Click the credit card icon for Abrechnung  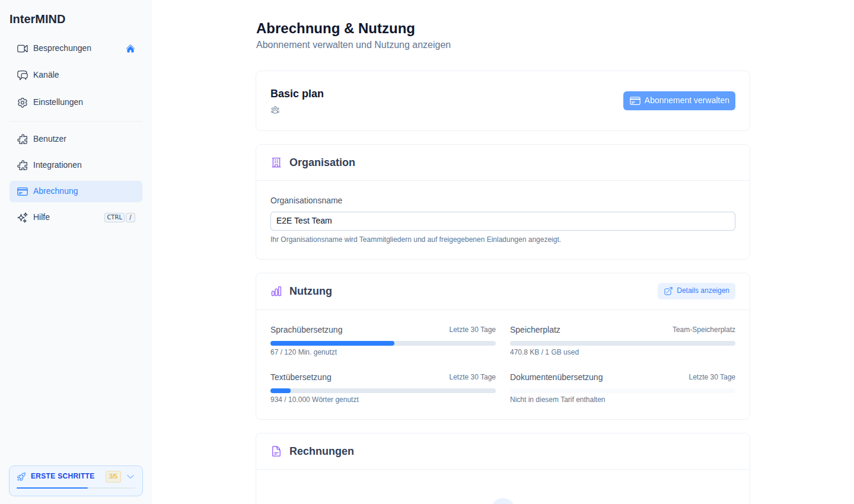point(23,192)
